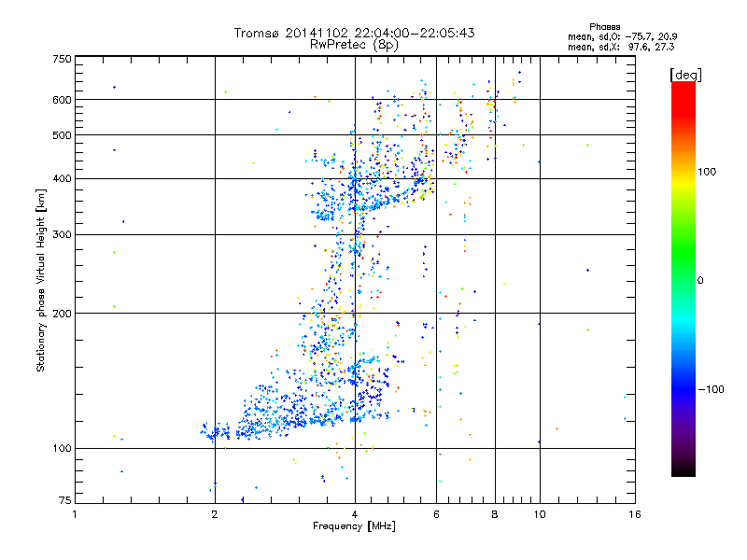Click the colorbar tick label '100'

pos(707,172)
